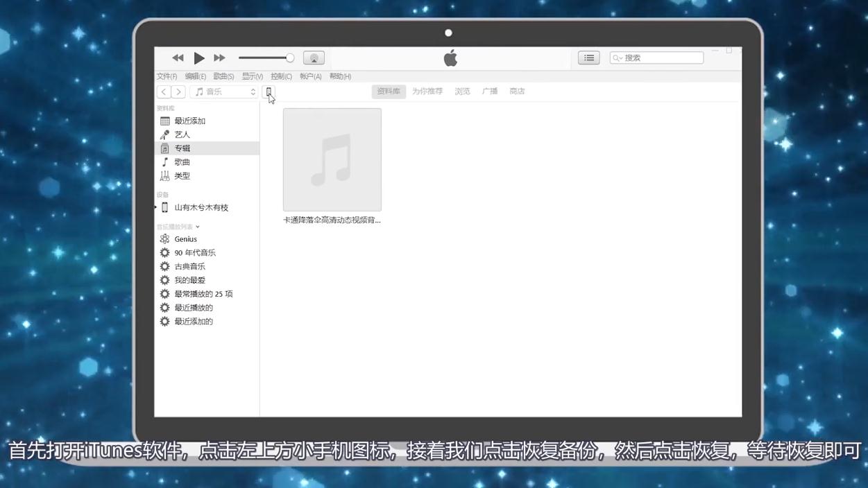The width and height of the screenshot is (868, 488).
Task: Open the 歌曲(S) menu
Action: pyautogui.click(x=223, y=76)
